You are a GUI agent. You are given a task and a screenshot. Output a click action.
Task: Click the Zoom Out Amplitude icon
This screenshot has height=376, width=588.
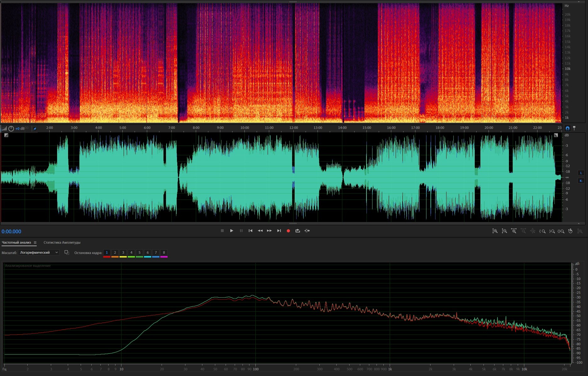[504, 231]
